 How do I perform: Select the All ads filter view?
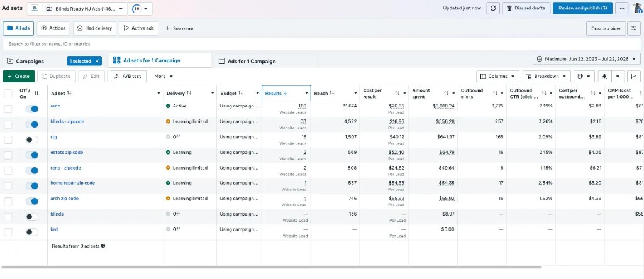18,28
